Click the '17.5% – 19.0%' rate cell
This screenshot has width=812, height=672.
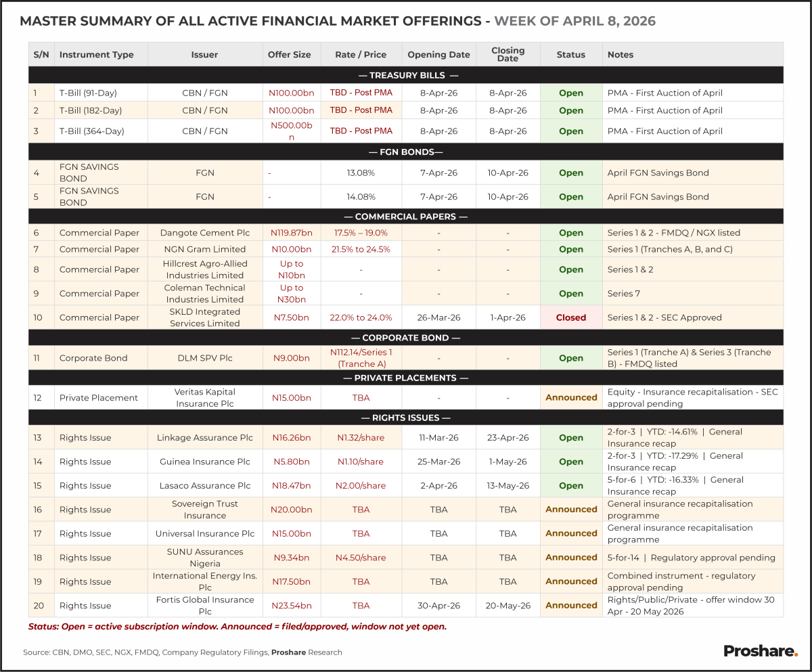(361, 233)
